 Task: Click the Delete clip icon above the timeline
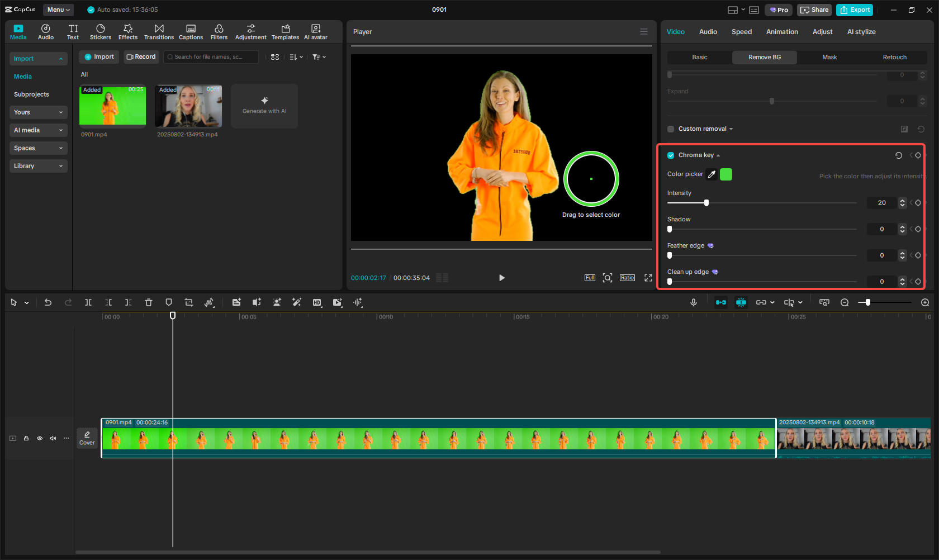pyautogui.click(x=148, y=302)
